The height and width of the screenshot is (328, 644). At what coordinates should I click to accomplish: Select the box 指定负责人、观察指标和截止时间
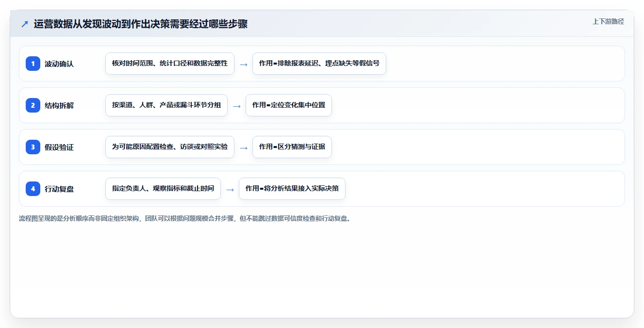(x=163, y=189)
